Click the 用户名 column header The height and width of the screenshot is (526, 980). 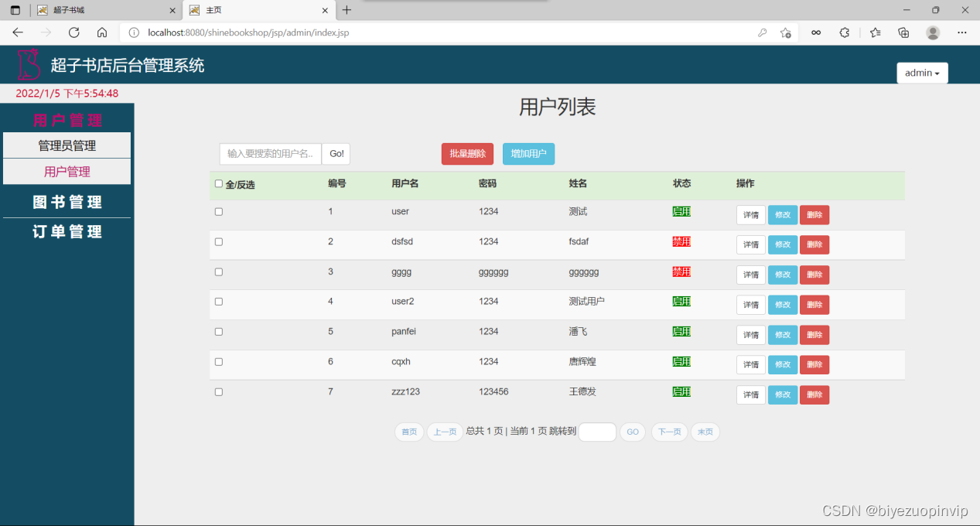(405, 183)
